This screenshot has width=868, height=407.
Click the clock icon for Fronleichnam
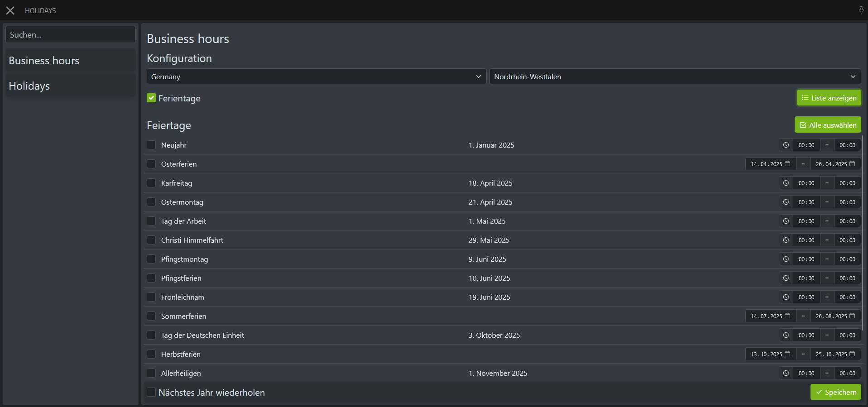pyautogui.click(x=786, y=297)
